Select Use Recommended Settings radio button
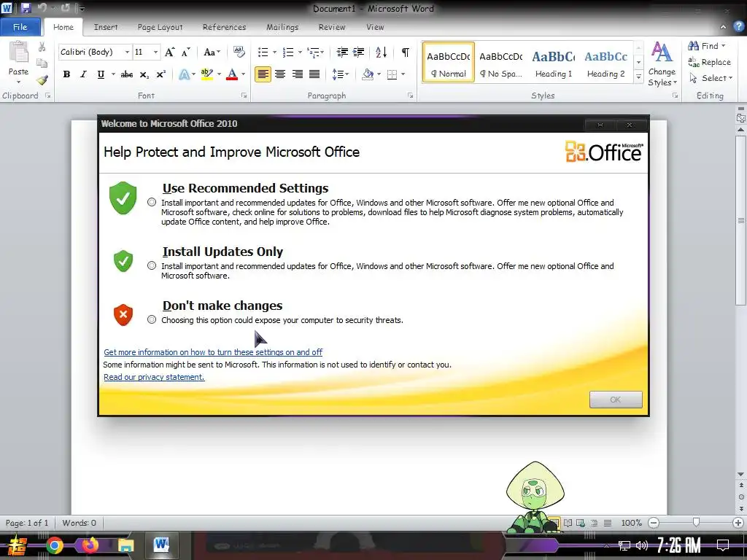The height and width of the screenshot is (560, 747). click(152, 203)
